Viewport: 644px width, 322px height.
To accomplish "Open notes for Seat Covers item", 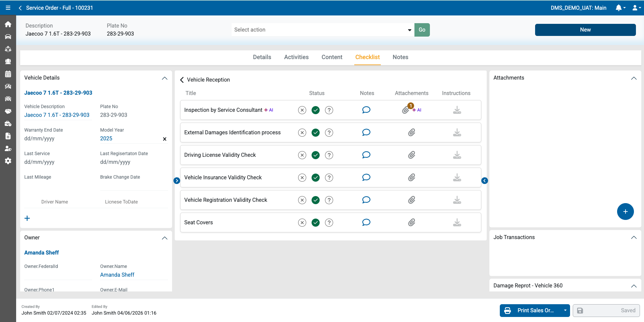I will click(x=366, y=222).
